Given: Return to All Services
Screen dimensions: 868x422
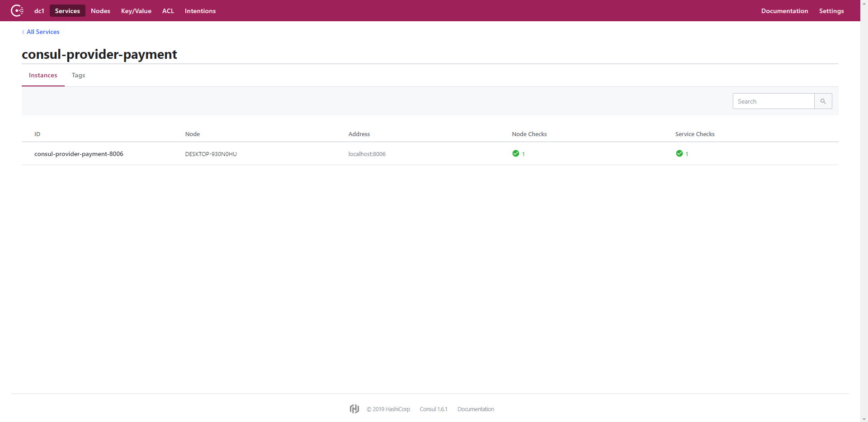Looking at the screenshot, I should pos(43,32).
